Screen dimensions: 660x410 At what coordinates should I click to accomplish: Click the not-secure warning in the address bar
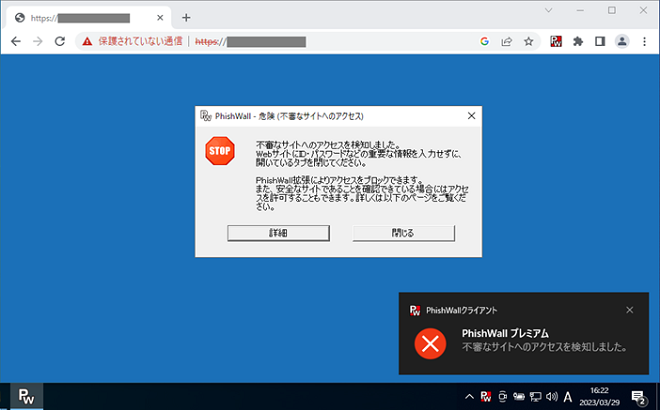(x=132, y=42)
